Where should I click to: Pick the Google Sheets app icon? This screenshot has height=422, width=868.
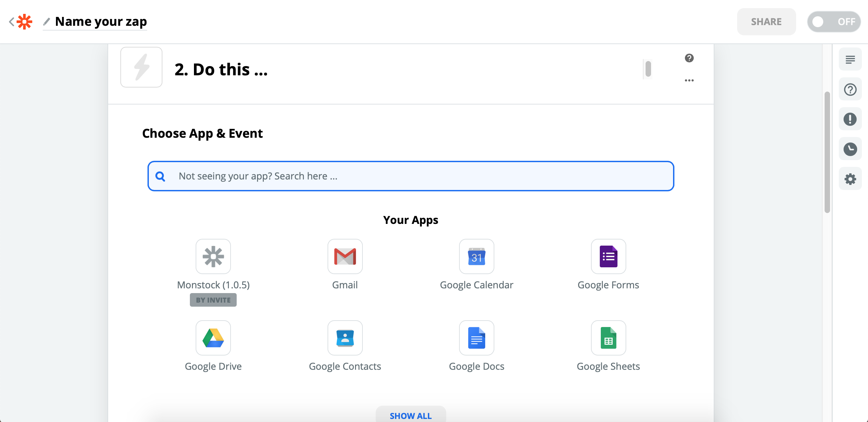pos(609,338)
